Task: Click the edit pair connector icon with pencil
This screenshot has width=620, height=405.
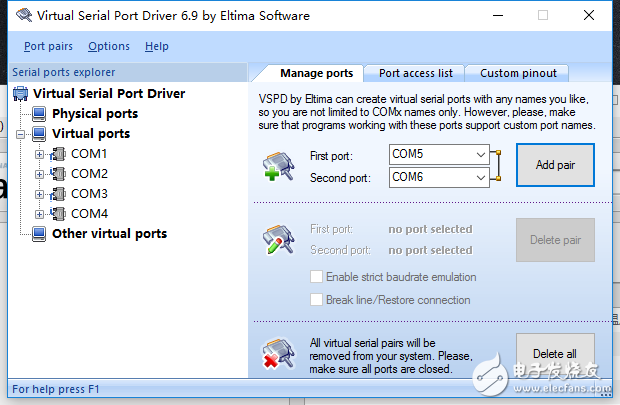Action: [278, 239]
